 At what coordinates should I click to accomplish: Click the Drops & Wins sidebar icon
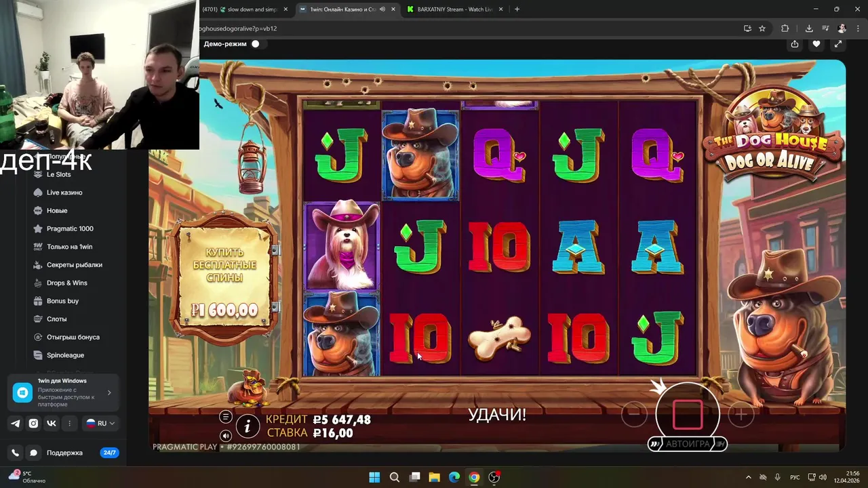point(38,283)
